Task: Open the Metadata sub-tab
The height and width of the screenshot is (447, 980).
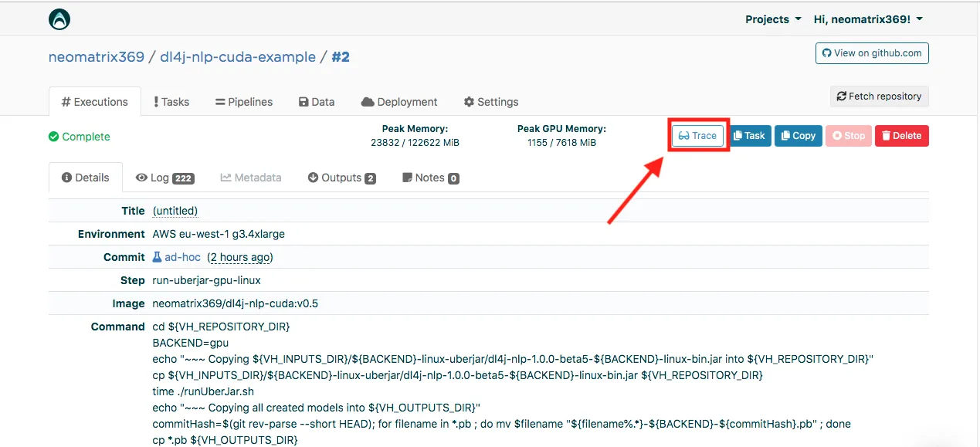Action: point(251,178)
